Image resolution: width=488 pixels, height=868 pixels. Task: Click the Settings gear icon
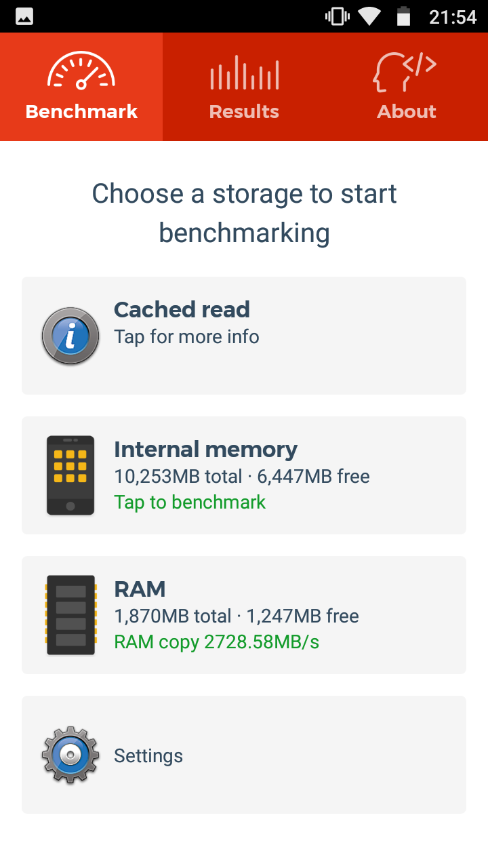click(x=70, y=755)
